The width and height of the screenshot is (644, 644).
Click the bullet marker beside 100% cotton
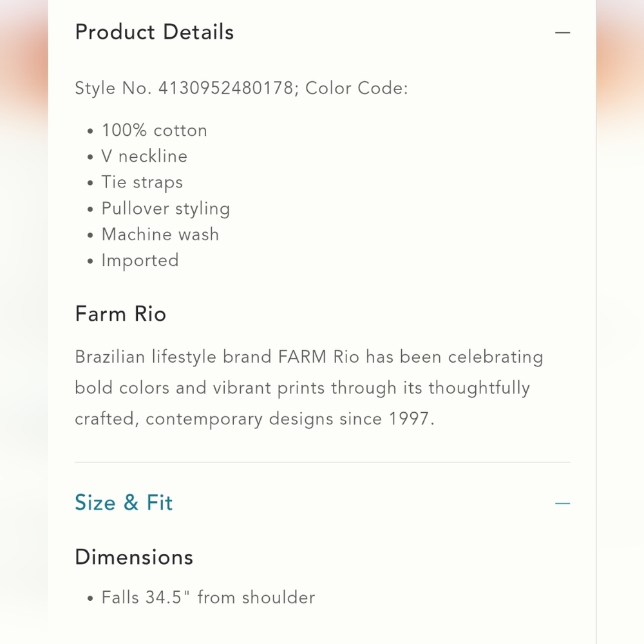click(x=90, y=131)
